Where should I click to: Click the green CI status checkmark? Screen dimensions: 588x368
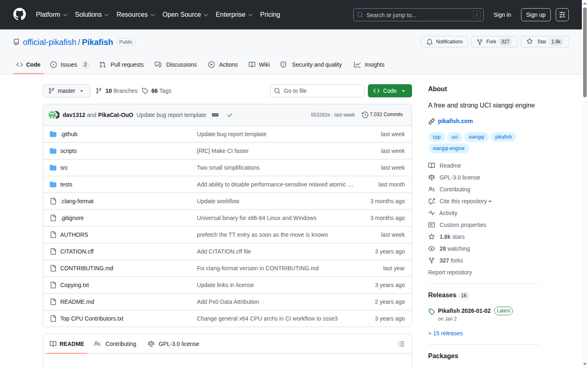pos(230,115)
